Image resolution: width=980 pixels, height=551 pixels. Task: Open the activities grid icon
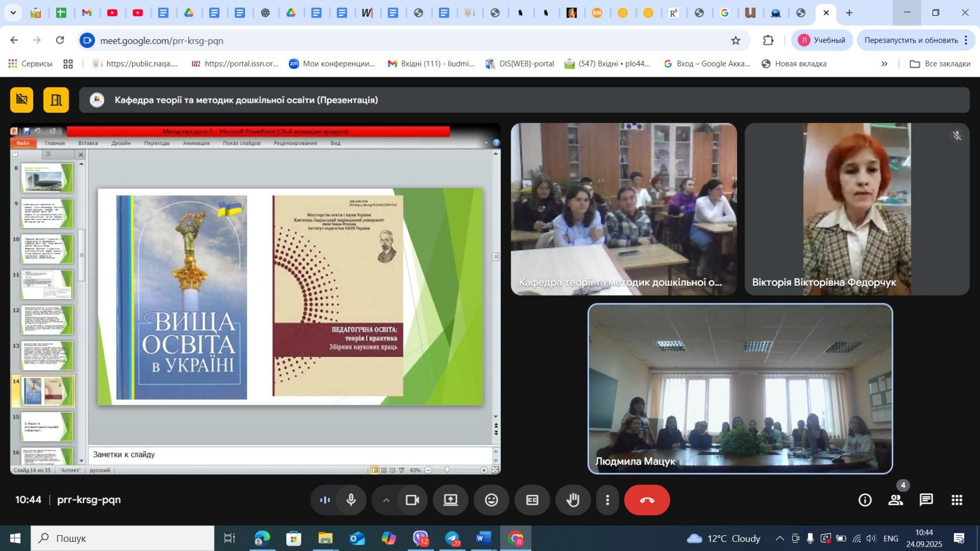957,500
